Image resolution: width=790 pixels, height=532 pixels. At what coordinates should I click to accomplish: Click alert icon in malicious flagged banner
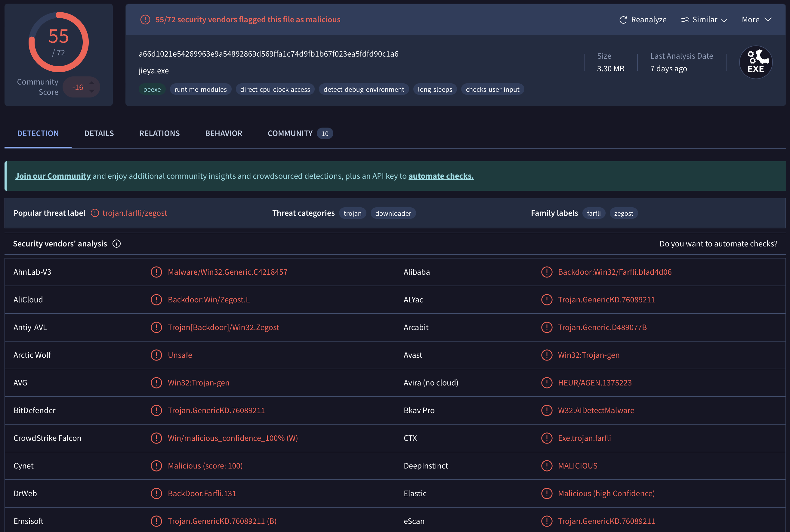(145, 20)
